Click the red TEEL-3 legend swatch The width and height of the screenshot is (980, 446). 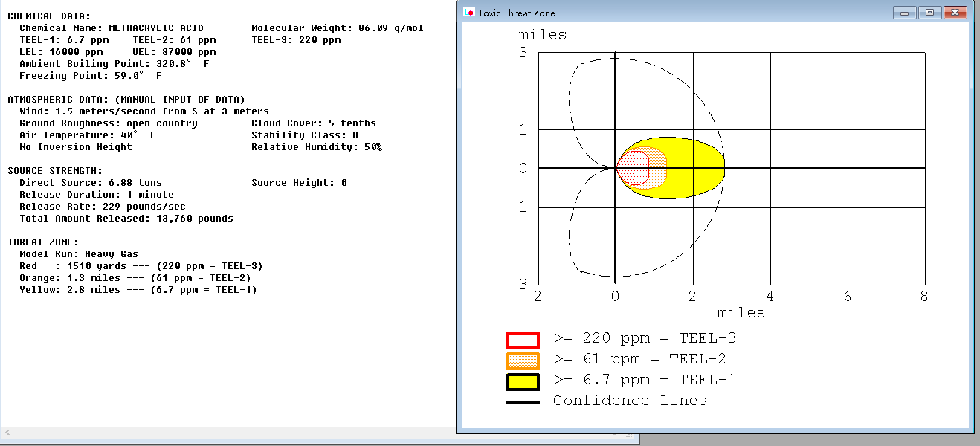pyautogui.click(x=522, y=340)
